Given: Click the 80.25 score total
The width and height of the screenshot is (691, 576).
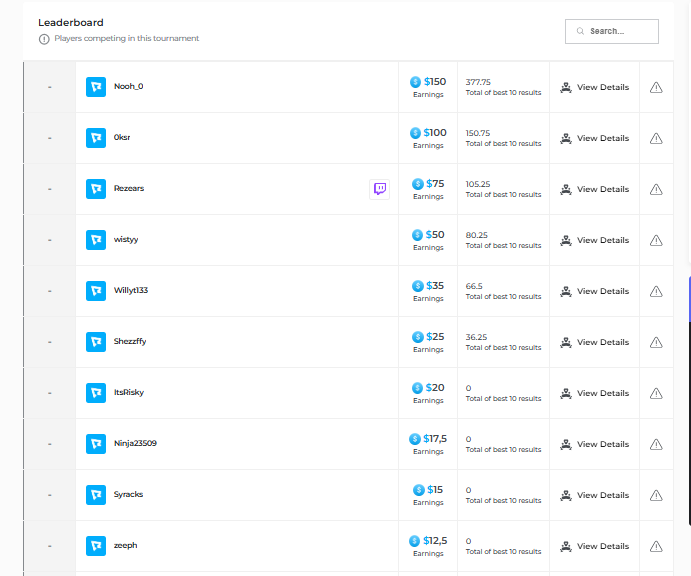Looking at the screenshot, I should (477, 235).
